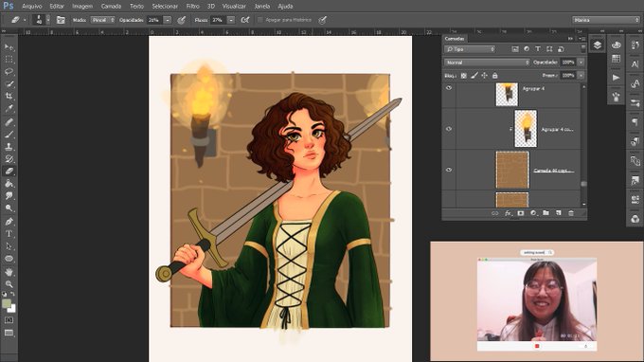Open the Actions play dock icon
The width and height of the screenshot is (644, 362).
coord(617,78)
